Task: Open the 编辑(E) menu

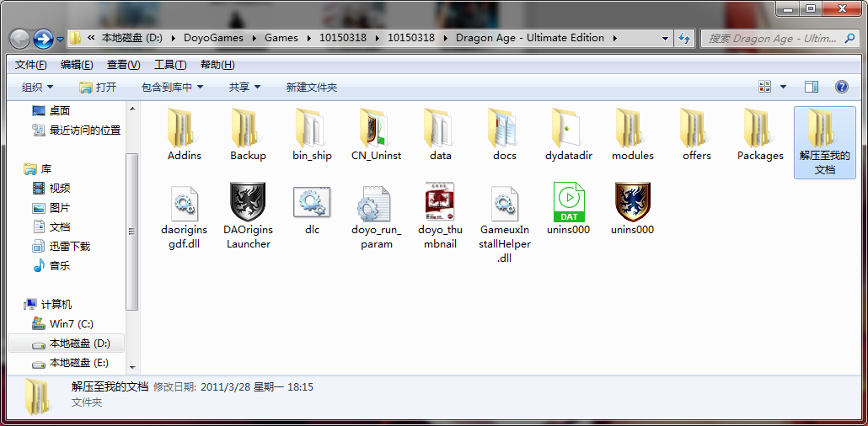Action: [77, 65]
